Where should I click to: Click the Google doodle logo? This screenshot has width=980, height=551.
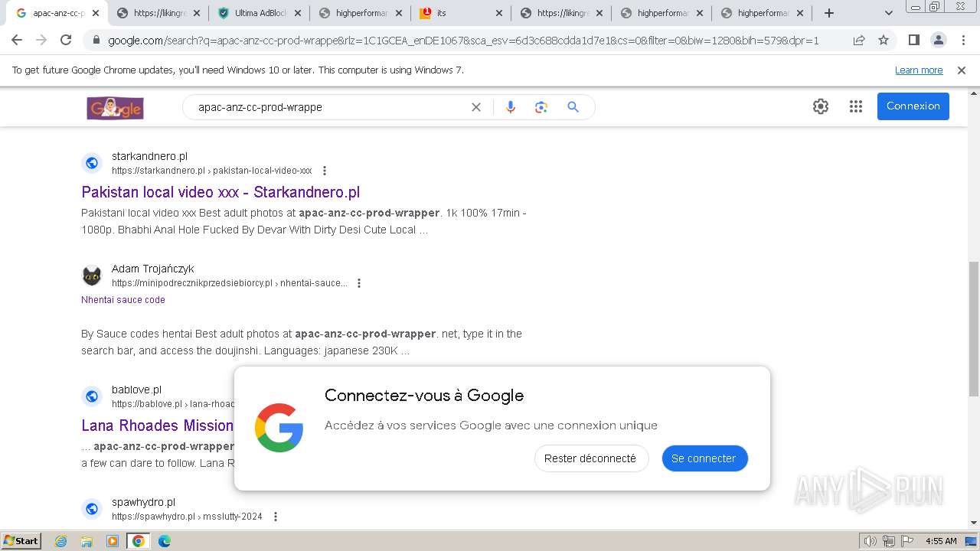point(116,108)
